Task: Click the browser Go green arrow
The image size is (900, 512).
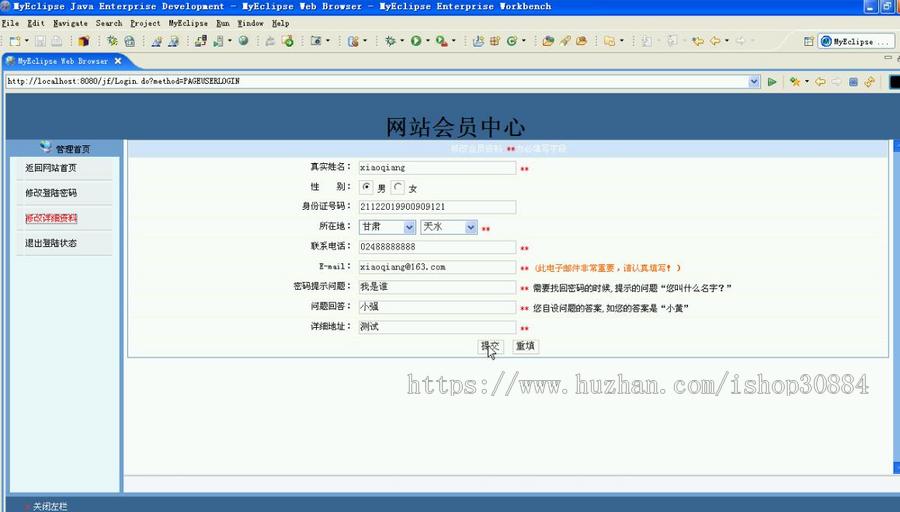Action: [772, 82]
